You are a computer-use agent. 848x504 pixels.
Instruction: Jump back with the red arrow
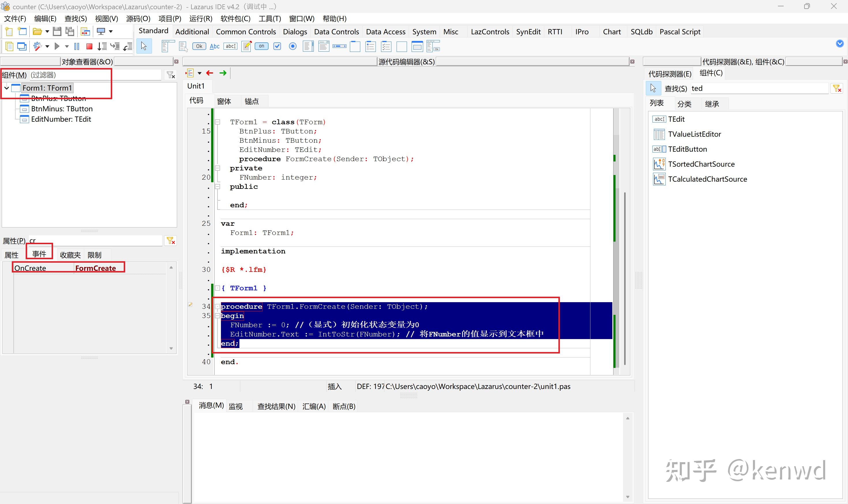210,73
